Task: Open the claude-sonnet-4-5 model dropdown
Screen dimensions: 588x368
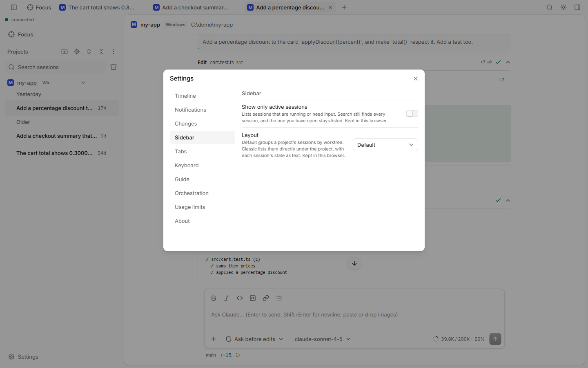Action: 323,339
